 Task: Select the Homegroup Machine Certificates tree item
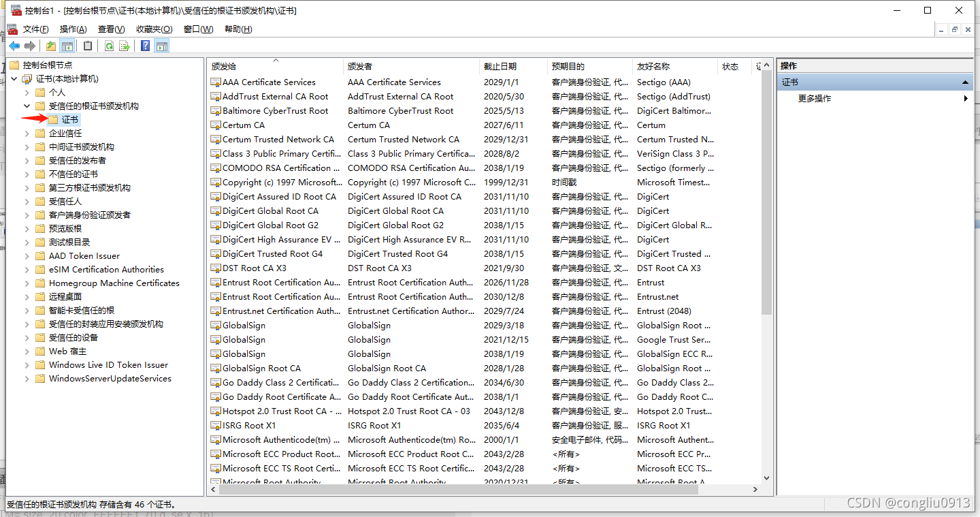(114, 283)
